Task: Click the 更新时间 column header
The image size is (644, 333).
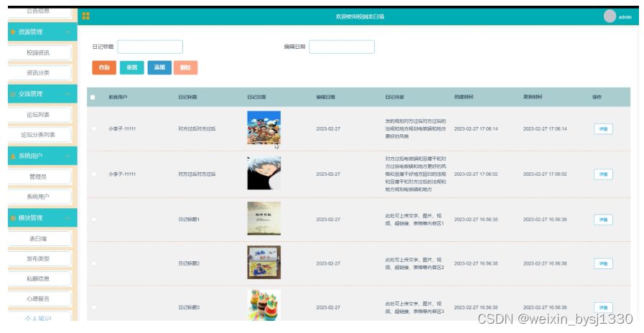Action: click(x=533, y=98)
